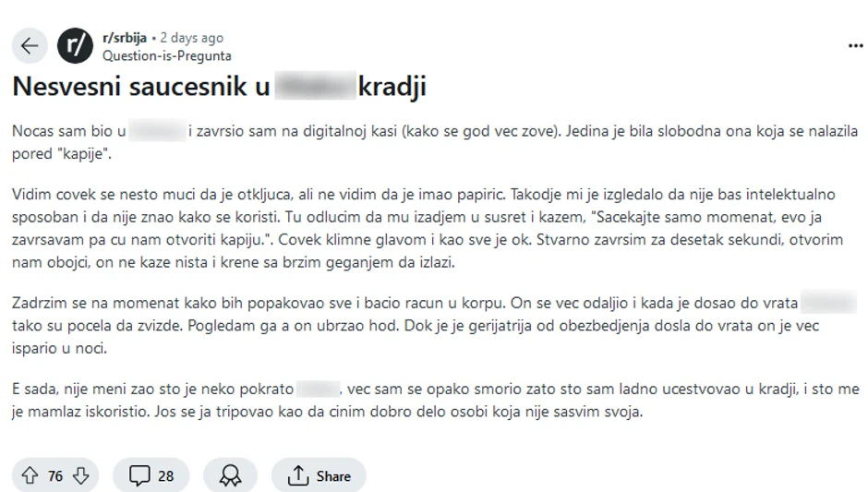868x492 pixels.
Task: Click the Share button
Action: tap(319, 475)
